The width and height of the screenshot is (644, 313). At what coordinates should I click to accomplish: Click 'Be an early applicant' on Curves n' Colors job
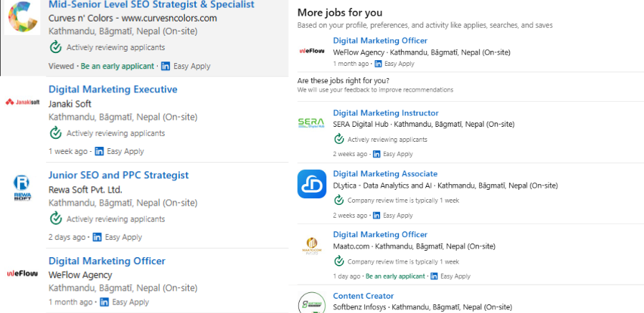pyautogui.click(x=118, y=66)
